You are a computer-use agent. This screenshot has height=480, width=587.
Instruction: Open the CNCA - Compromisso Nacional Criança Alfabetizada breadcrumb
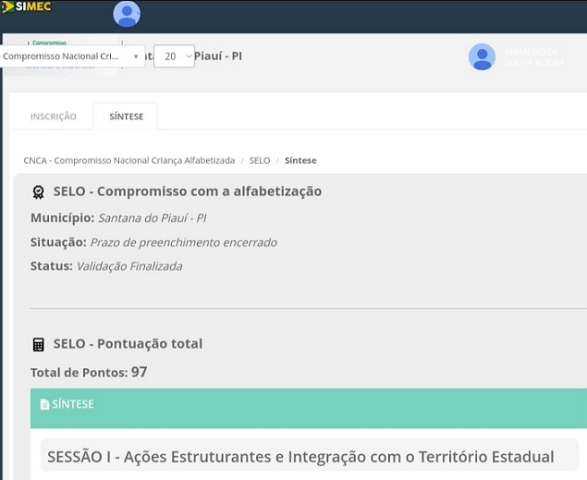click(x=129, y=161)
